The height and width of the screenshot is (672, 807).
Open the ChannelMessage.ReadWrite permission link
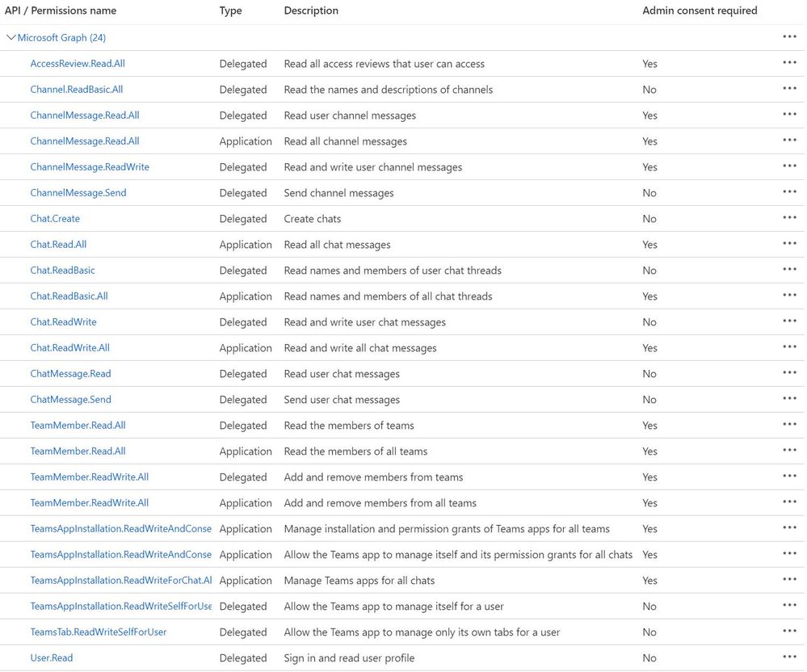point(90,167)
